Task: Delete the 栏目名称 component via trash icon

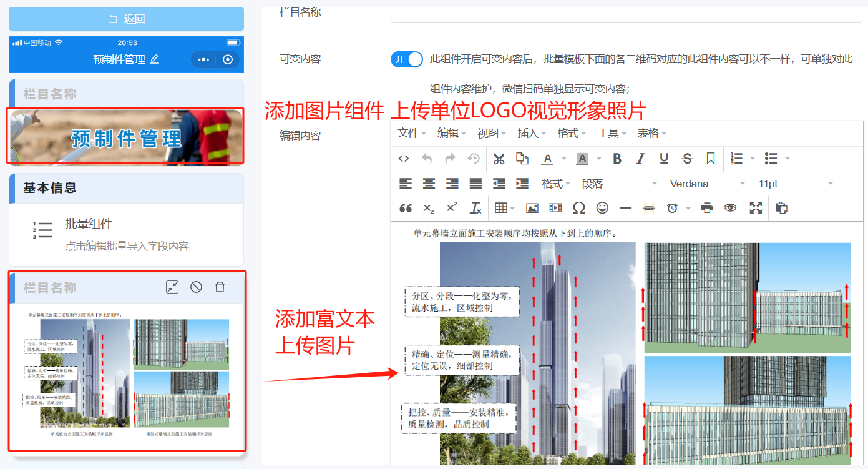Action: tap(219, 287)
